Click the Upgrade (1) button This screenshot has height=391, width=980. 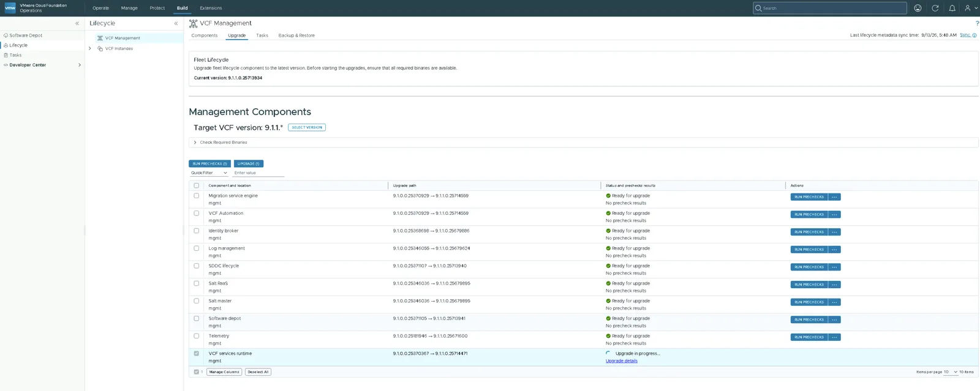tap(249, 164)
